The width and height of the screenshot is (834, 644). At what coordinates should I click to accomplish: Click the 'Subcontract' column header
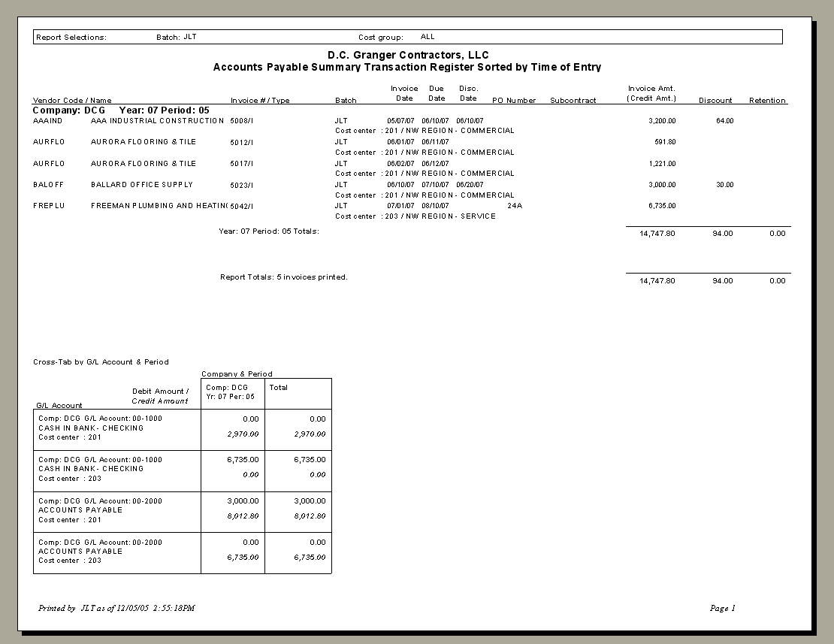pyautogui.click(x=573, y=100)
